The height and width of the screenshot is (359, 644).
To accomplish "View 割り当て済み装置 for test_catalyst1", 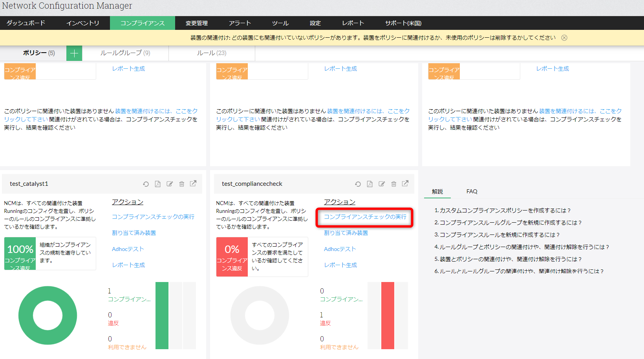I will click(134, 233).
